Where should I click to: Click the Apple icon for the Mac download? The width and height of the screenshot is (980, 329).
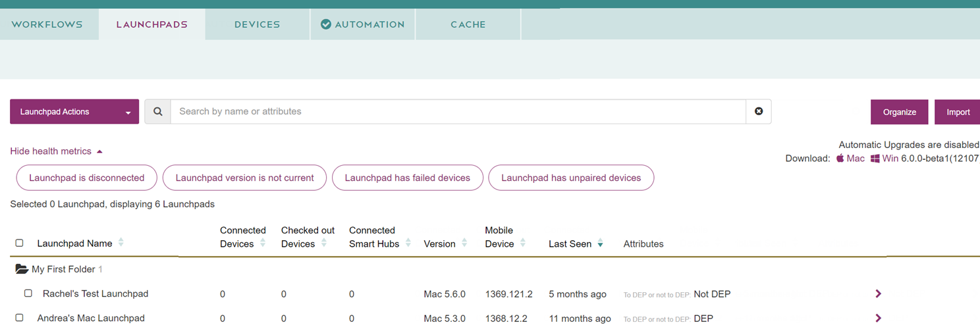(x=840, y=159)
